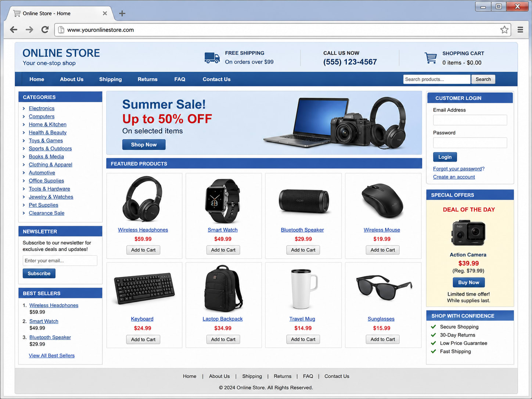Click Buy Now for Action Camera

(x=468, y=283)
